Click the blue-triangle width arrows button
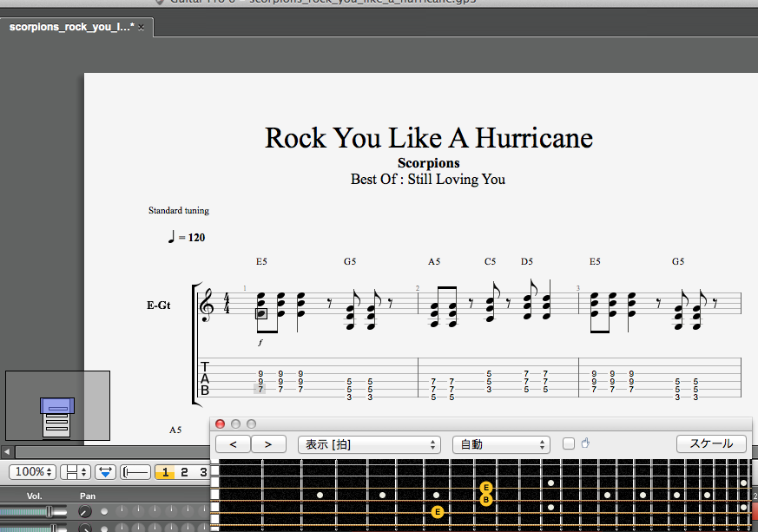Screen dimensions: 758x532 pos(105,471)
